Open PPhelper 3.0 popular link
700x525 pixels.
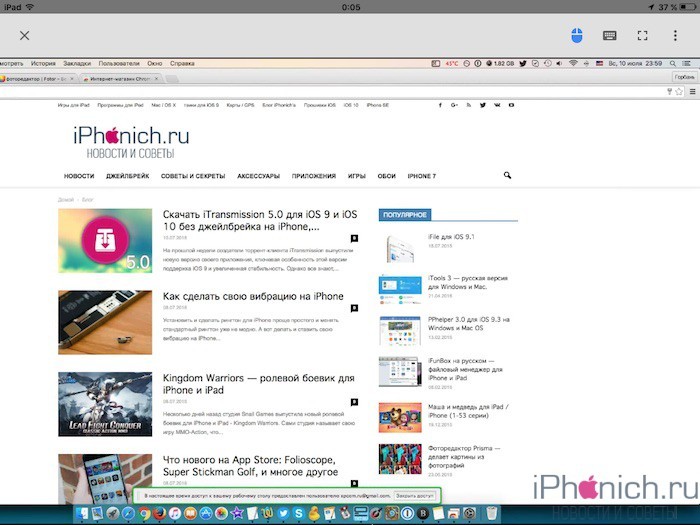[469, 324]
